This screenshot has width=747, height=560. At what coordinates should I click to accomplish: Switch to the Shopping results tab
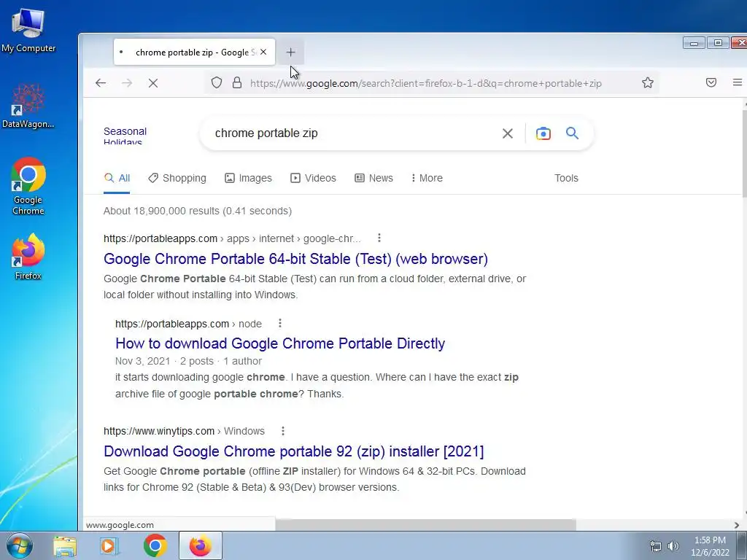coord(177,178)
